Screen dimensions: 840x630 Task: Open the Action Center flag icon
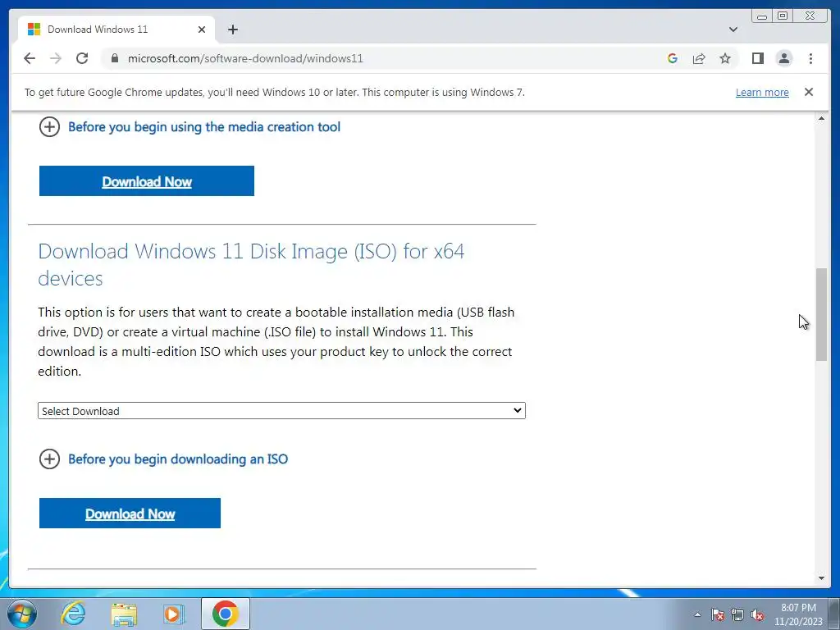tap(717, 614)
